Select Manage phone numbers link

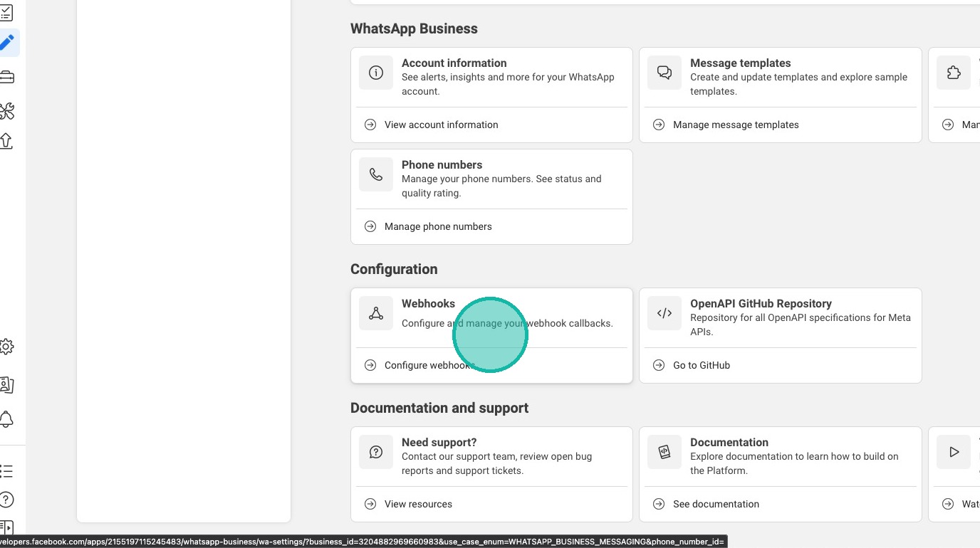click(438, 226)
